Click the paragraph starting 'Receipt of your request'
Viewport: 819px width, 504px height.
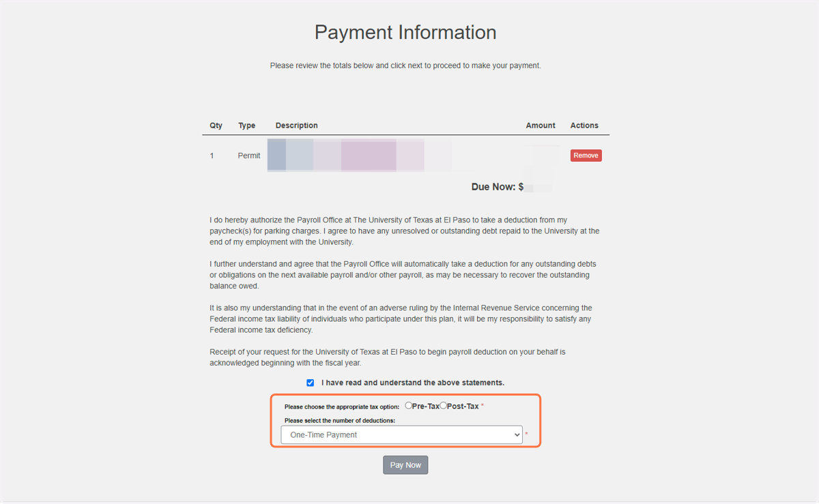pyautogui.click(x=388, y=357)
